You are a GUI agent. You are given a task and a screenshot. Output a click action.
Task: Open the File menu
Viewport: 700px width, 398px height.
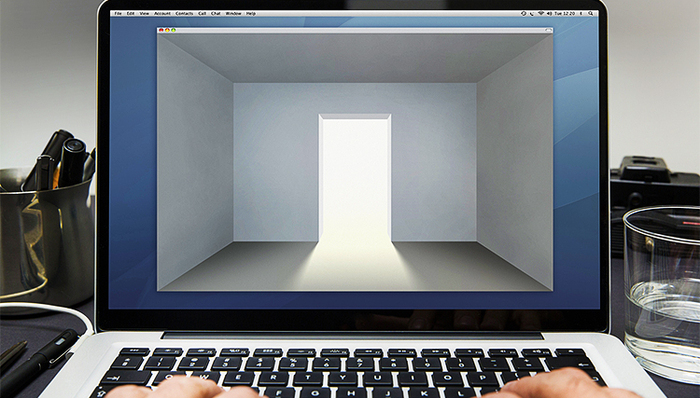point(118,14)
